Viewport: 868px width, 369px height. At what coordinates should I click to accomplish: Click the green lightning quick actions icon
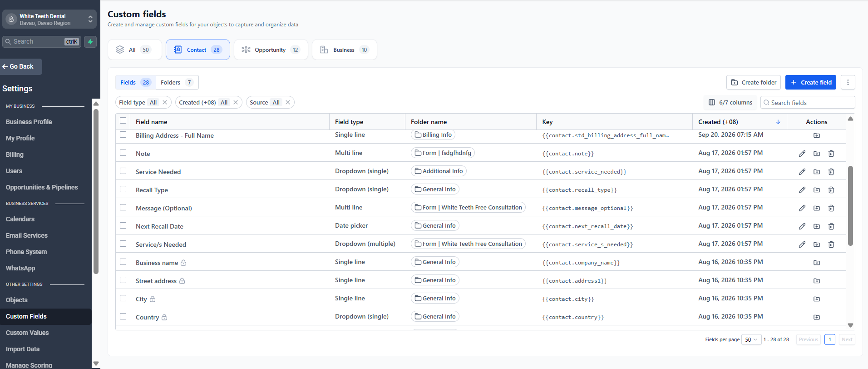click(90, 42)
